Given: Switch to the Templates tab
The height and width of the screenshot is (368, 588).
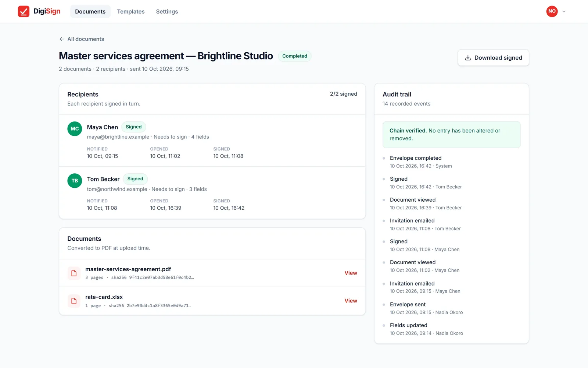Looking at the screenshot, I should point(130,11).
